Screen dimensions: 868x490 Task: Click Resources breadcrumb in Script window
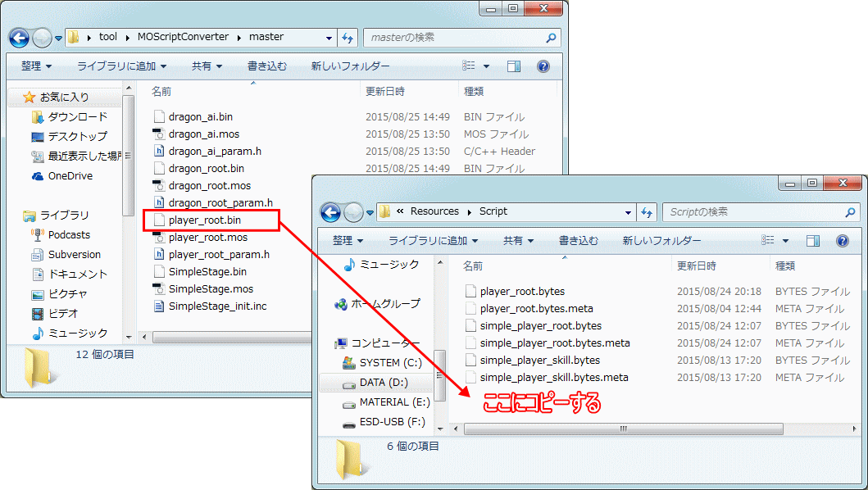tap(434, 211)
